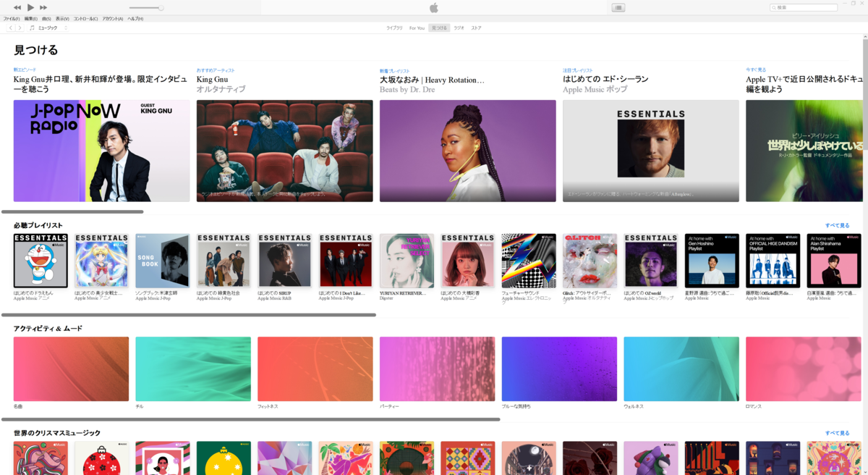
Task: Open the はじめての エド・シーラン Essentials banner
Action: tap(651, 151)
